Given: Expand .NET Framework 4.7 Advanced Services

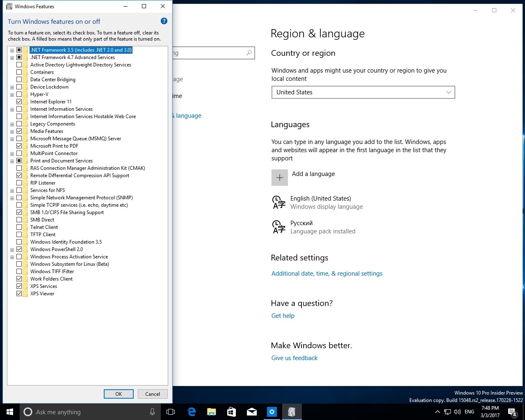Looking at the screenshot, I should pos(12,58).
